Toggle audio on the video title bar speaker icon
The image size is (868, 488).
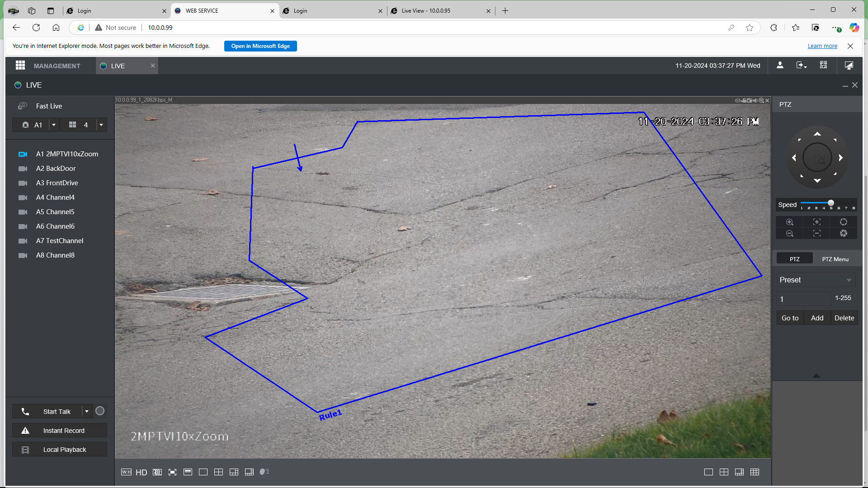click(x=755, y=100)
